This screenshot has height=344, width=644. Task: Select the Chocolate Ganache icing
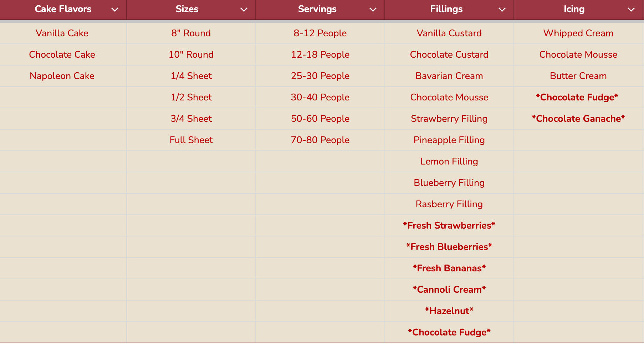(x=578, y=119)
